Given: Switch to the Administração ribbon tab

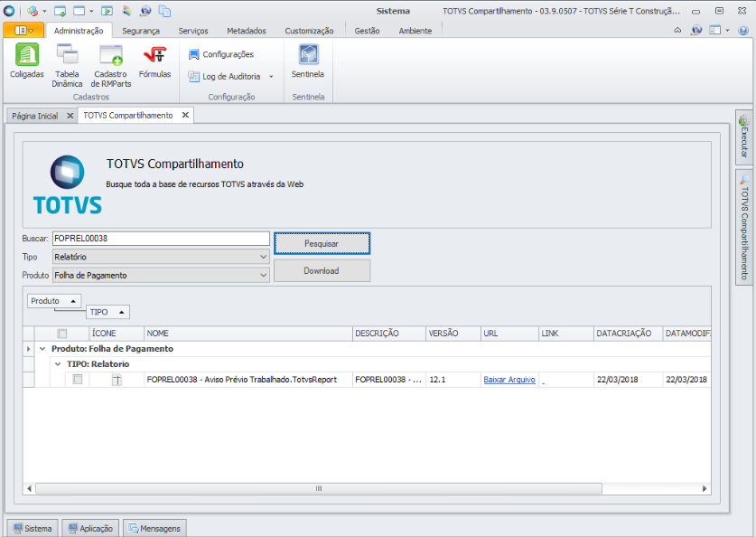Looking at the screenshot, I should point(79,31).
